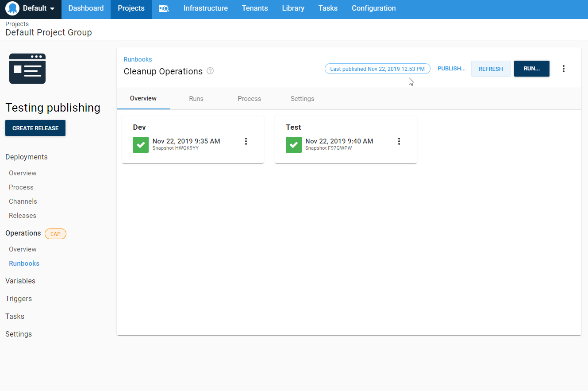Open the runbook overflow menu next to RUN
588x391 pixels.
[x=564, y=69]
